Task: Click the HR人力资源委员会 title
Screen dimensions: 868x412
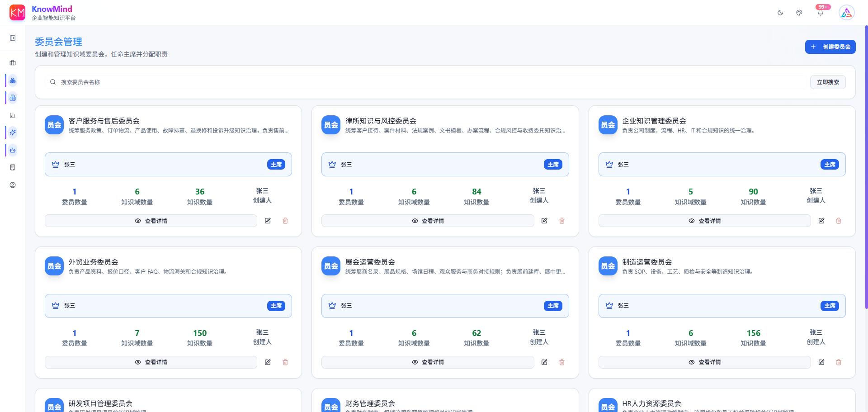Action: 651,403
